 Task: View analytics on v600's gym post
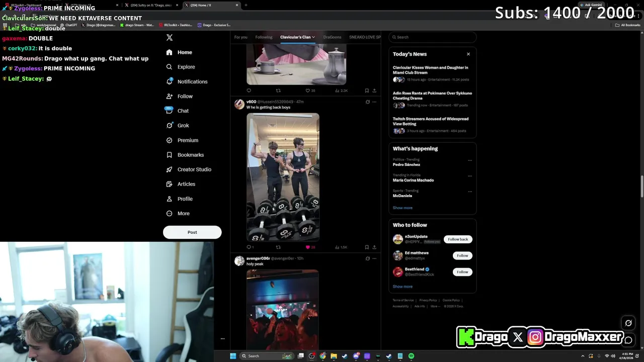tap(342, 247)
